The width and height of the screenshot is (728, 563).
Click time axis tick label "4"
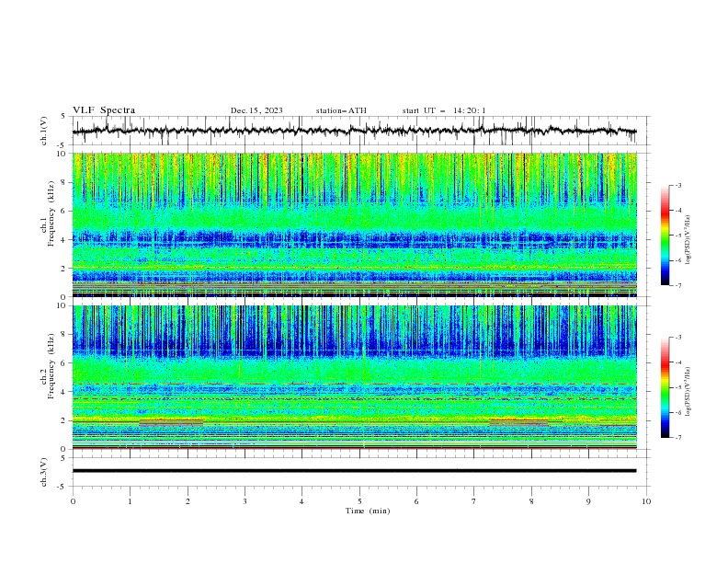click(301, 501)
